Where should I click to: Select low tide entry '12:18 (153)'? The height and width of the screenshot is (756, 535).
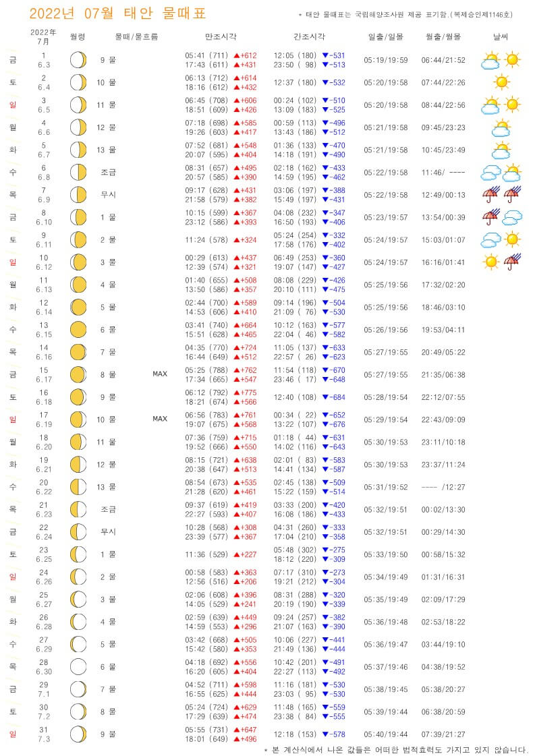(x=295, y=734)
